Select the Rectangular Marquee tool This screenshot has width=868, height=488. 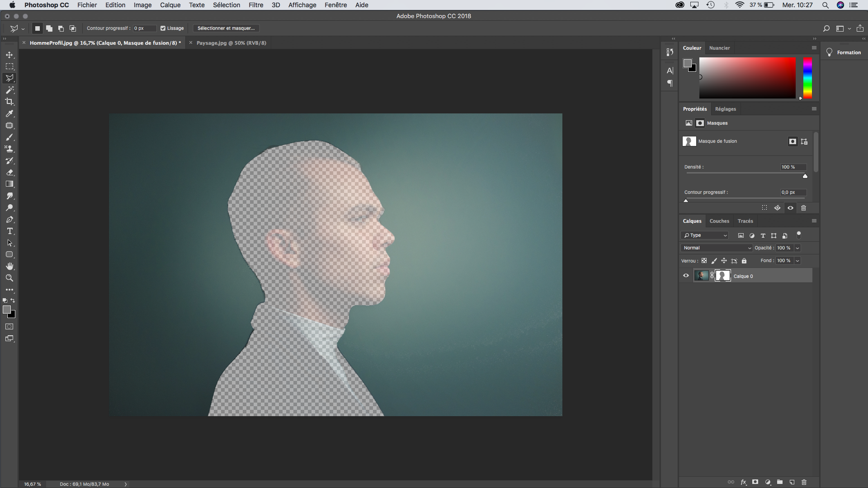[9, 66]
